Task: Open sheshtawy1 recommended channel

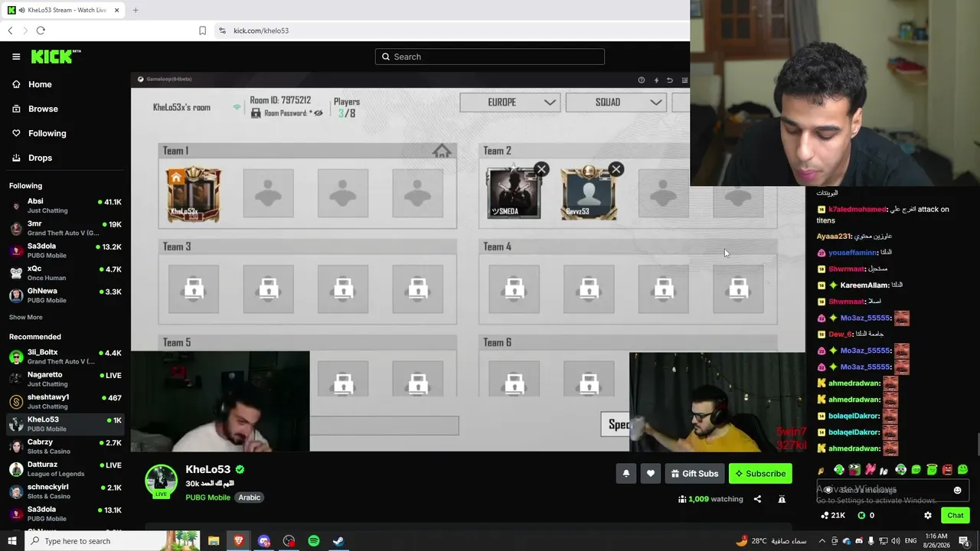Action: coord(65,402)
